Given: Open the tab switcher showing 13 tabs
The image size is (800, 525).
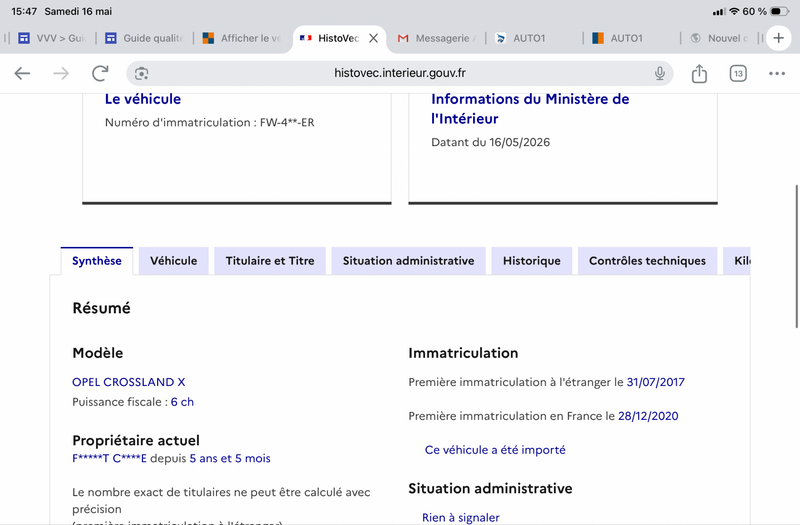Looking at the screenshot, I should click(738, 73).
